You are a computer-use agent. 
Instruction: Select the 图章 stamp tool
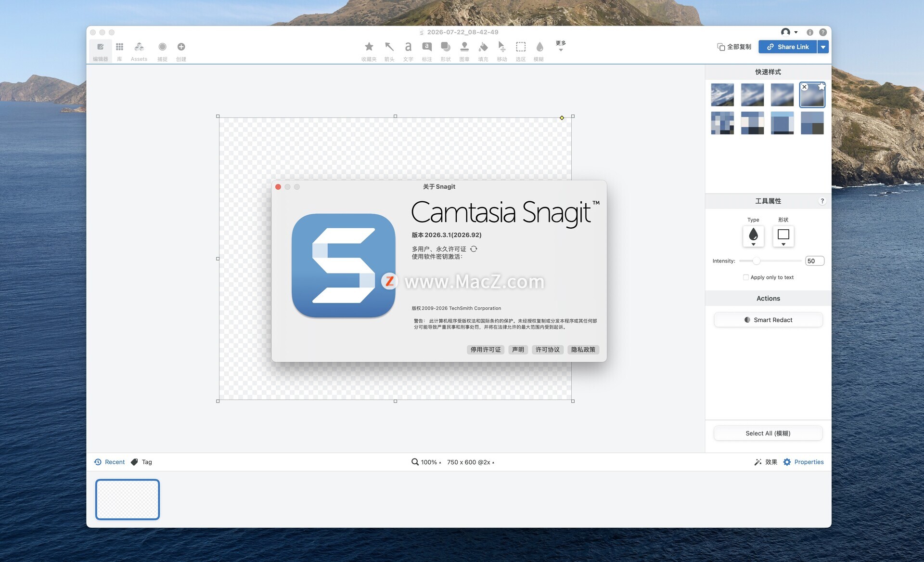coord(464,51)
